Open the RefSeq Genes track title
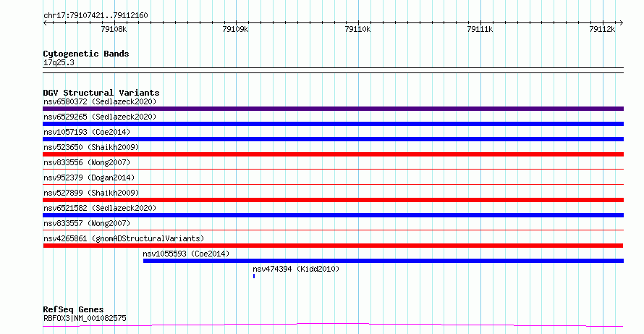644x334 pixels. pos(73,309)
